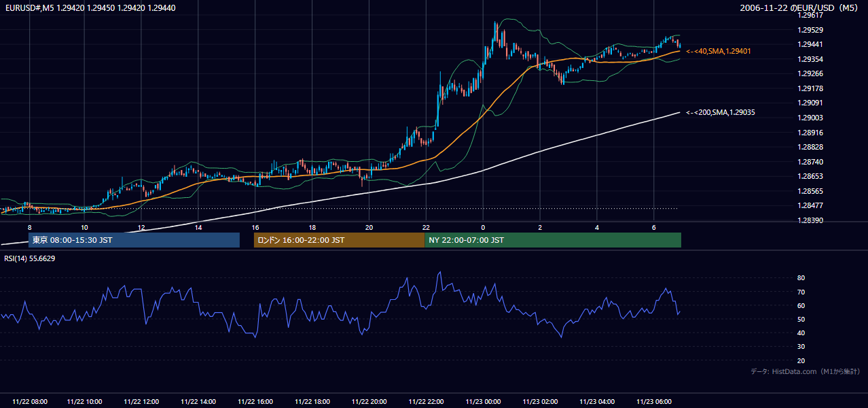Image resolution: width=868 pixels, height=408 pixels.
Task: Click the 11/22 20:00 time label
Action: (369, 402)
